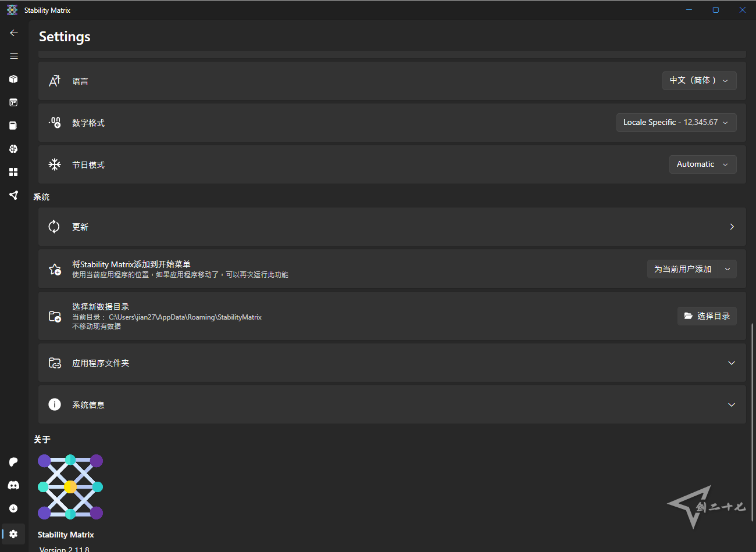756x552 pixels.
Task: Open the Output Browser grid icon
Action: [x=13, y=172]
